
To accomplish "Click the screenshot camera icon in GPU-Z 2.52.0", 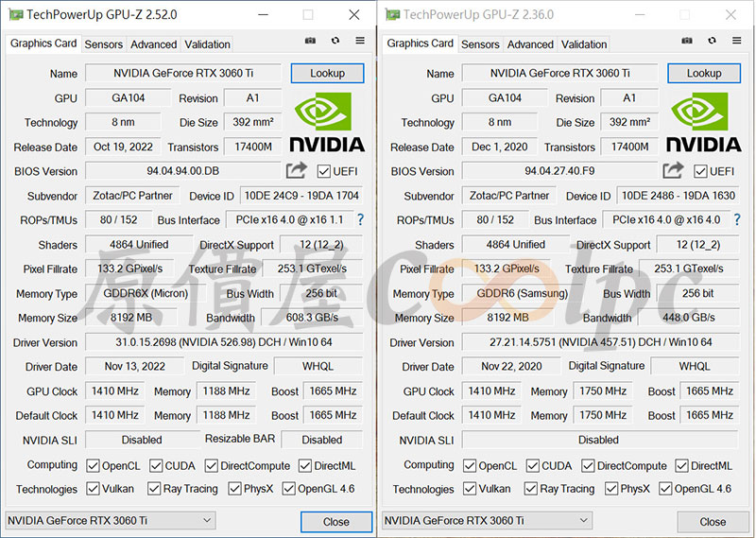I will pyautogui.click(x=310, y=42).
